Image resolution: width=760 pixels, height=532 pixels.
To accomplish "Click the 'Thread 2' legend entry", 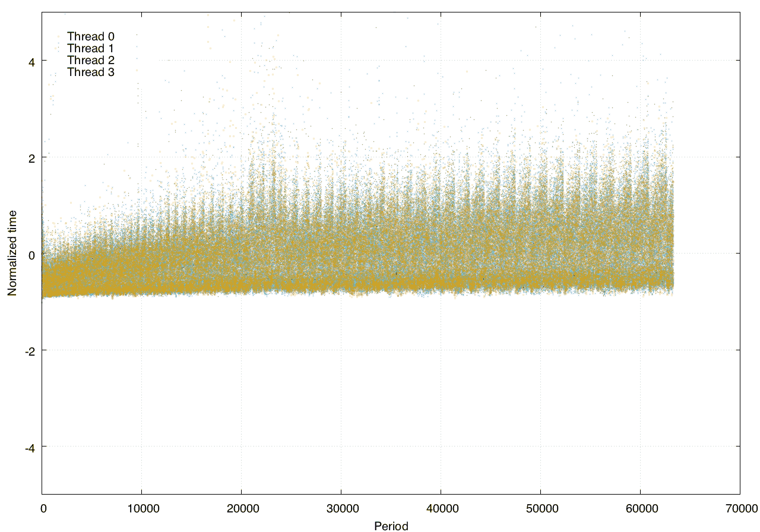I will click(x=91, y=61).
